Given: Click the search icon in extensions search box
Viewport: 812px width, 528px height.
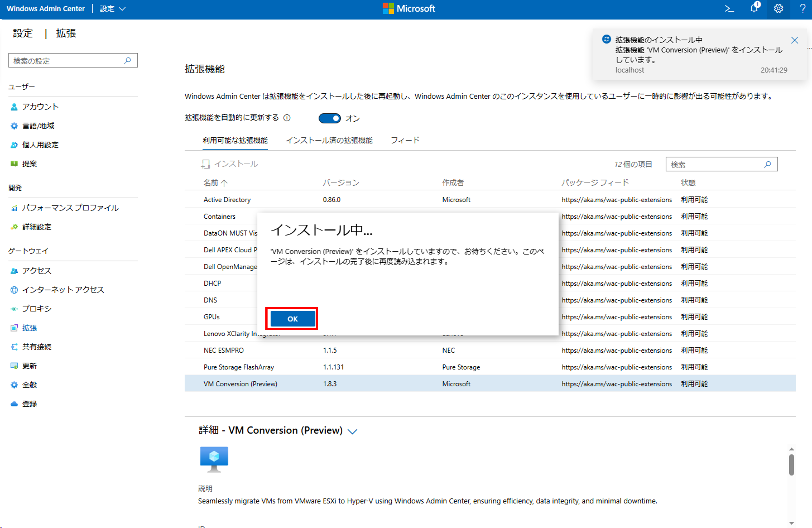Looking at the screenshot, I should tap(767, 164).
